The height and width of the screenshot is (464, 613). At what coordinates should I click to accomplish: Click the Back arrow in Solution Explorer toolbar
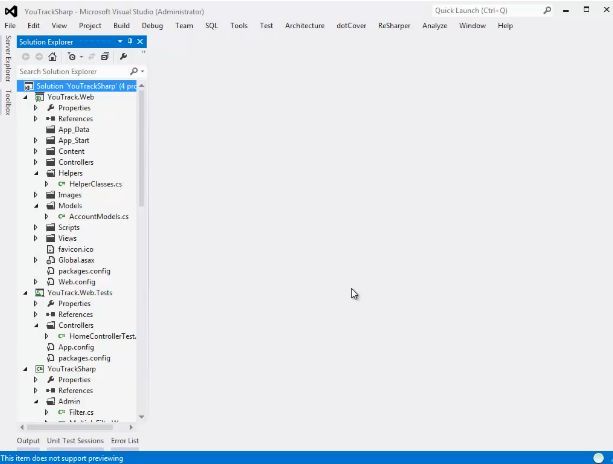click(x=26, y=57)
